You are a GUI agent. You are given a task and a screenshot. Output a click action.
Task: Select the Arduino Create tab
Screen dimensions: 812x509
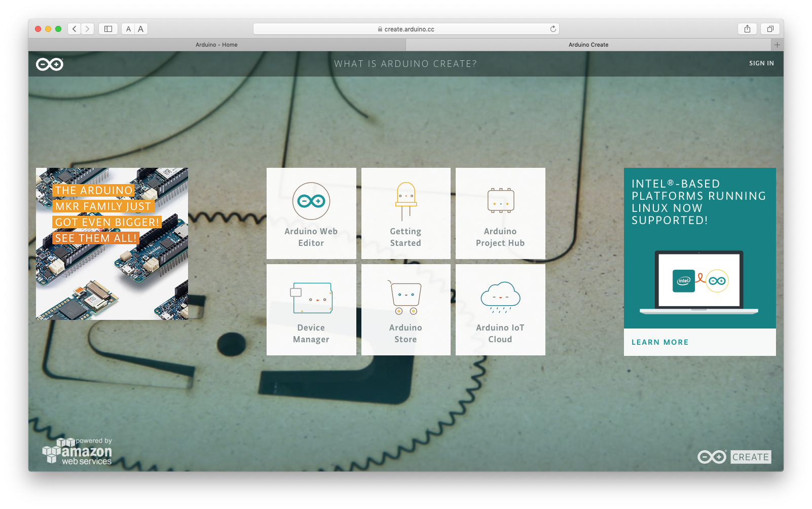pyautogui.click(x=588, y=45)
